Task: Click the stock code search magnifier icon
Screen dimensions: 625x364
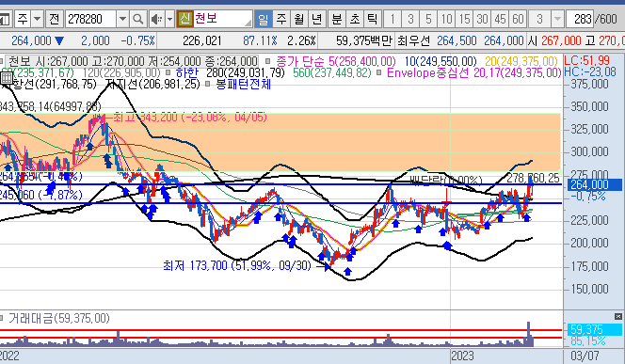Action: point(137,19)
